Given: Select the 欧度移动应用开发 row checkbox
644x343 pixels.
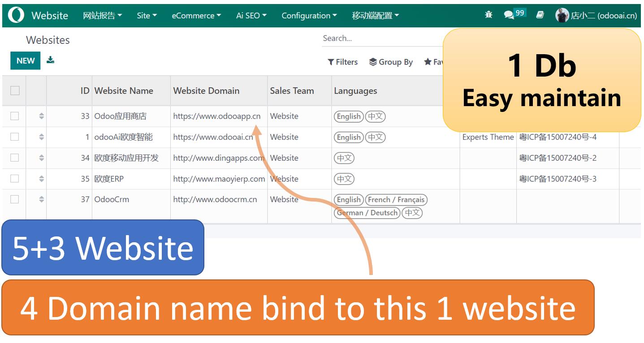Looking at the screenshot, I should 15,158.
